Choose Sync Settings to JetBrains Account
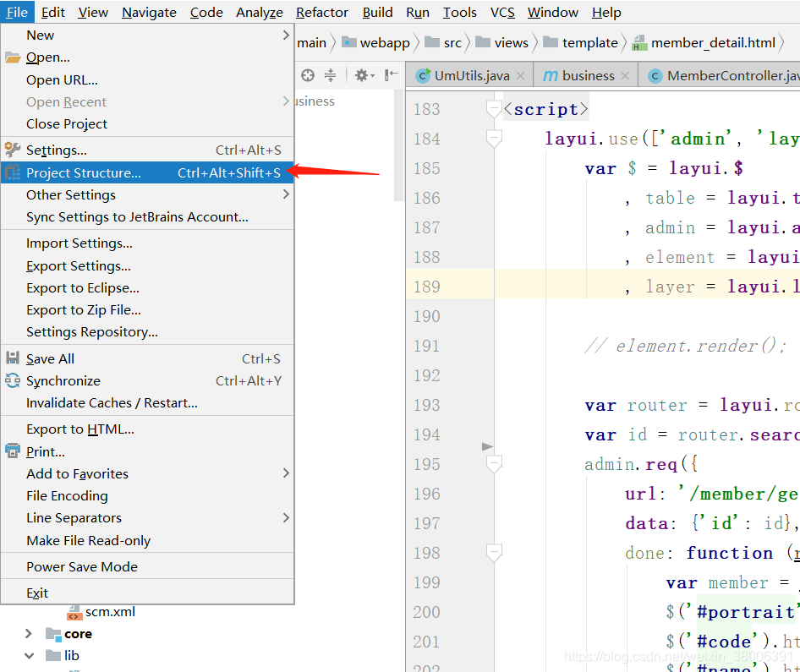Viewport: 800px width, 672px height. pos(147,216)
